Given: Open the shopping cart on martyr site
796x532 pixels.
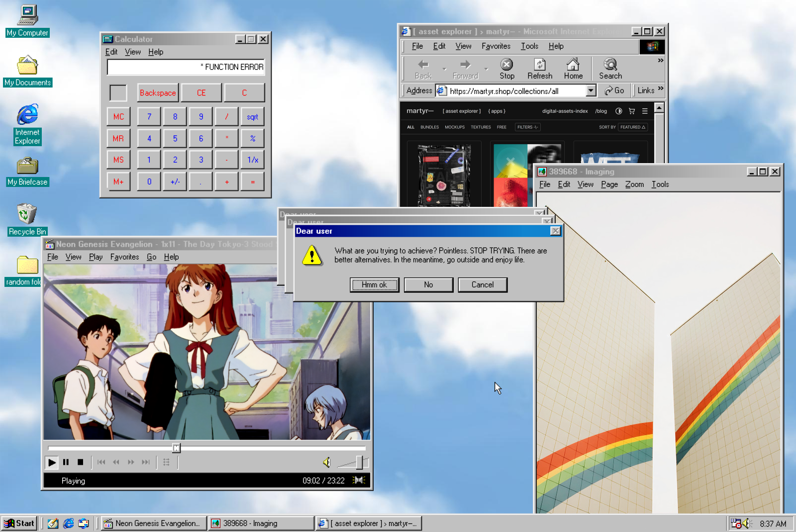Looking at the screenshot, I should click(x=632, y=111).
